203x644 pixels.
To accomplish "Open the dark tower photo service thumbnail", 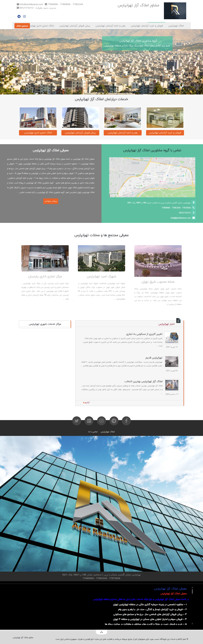I will click(80, 118).
